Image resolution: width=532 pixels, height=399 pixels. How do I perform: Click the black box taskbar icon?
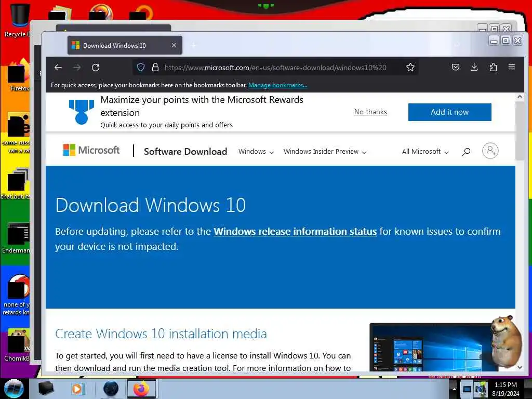click(x=46, y=389)
